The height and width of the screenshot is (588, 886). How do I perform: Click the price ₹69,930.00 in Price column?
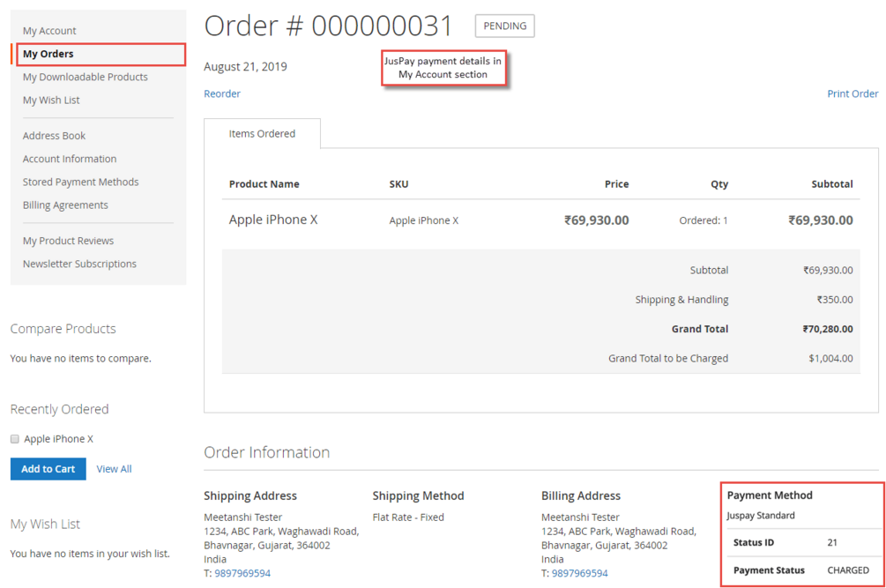(596, 220)
